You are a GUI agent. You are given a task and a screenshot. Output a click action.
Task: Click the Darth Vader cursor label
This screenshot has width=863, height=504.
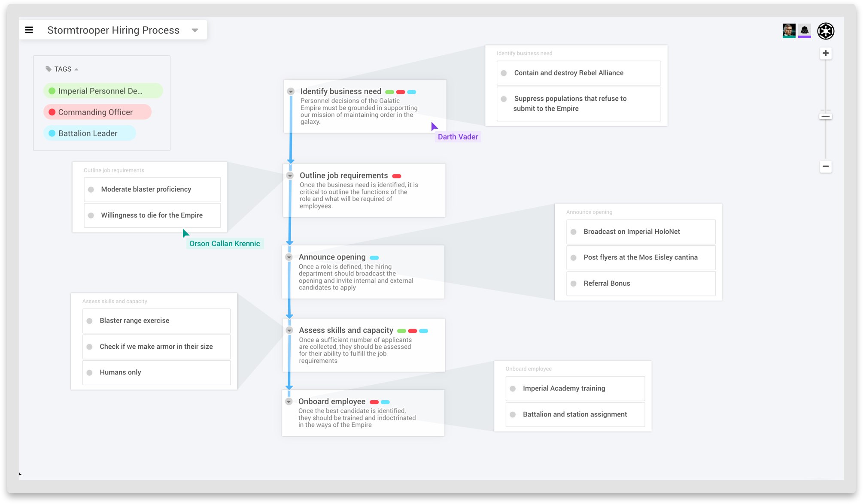(458, 137)
